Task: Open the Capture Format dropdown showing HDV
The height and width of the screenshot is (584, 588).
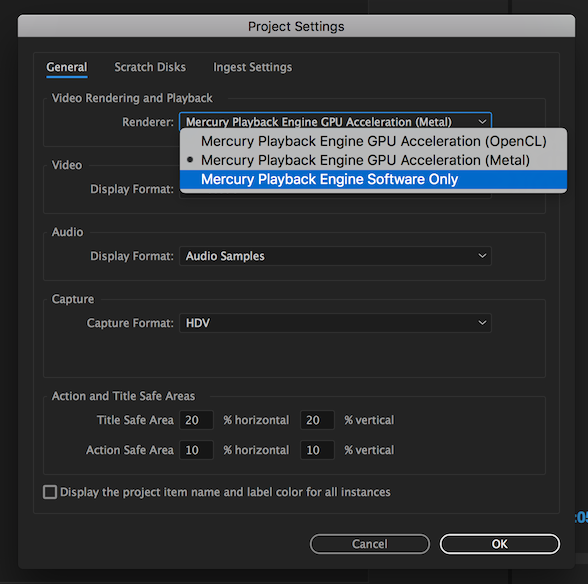Action: (x=335, y=323)
